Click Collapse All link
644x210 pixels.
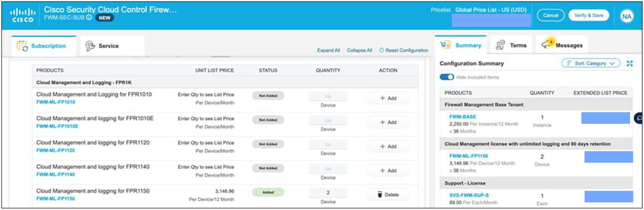pos(359,50)
